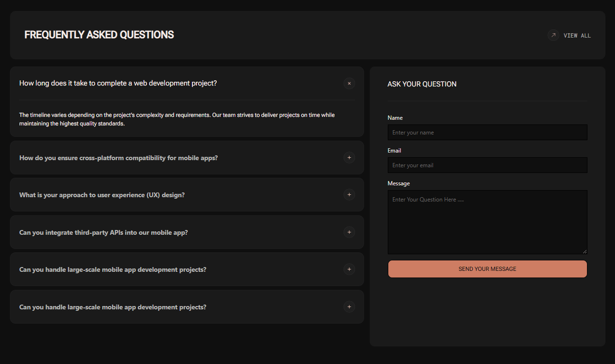Viewport: 615px width, 364px height.
Task: Expand the UX design approach question
Action: click(x=349, y=194)
